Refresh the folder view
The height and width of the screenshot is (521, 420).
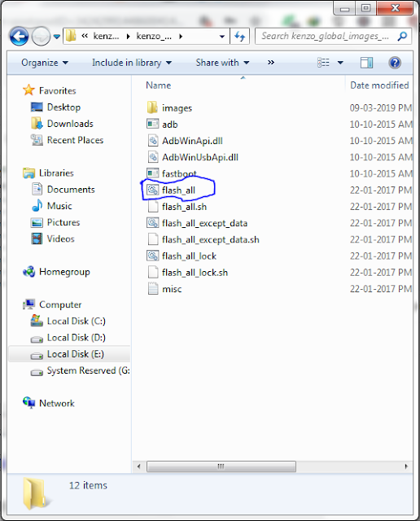pyautogui.click(x=239, y=36)
